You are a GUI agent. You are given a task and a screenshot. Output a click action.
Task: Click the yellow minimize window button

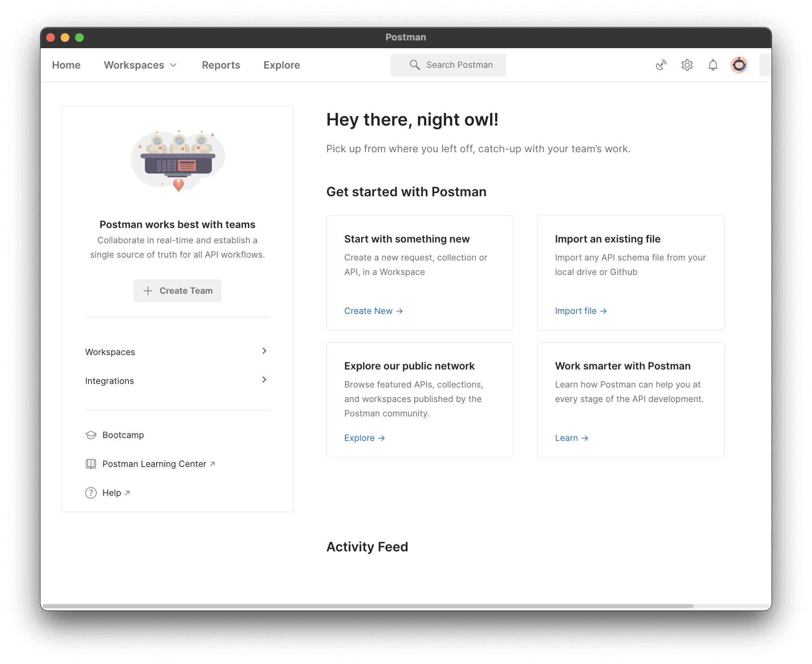65,38
